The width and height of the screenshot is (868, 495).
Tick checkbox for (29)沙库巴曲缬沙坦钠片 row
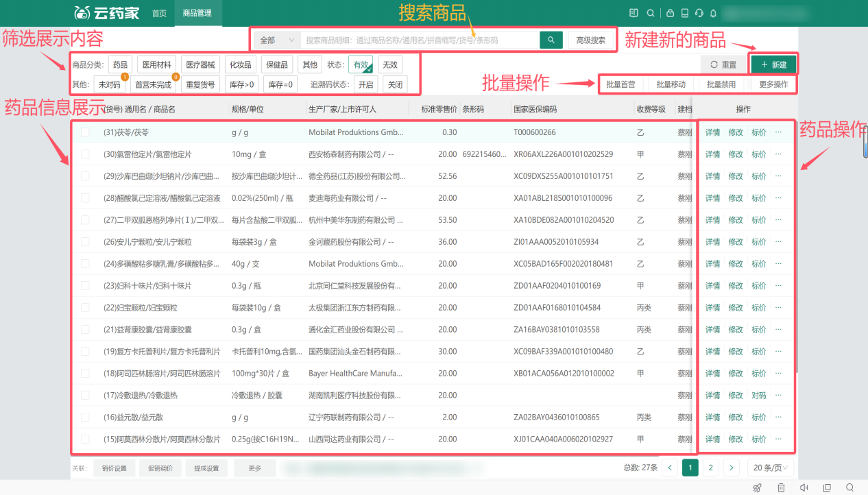coord(85,176)
